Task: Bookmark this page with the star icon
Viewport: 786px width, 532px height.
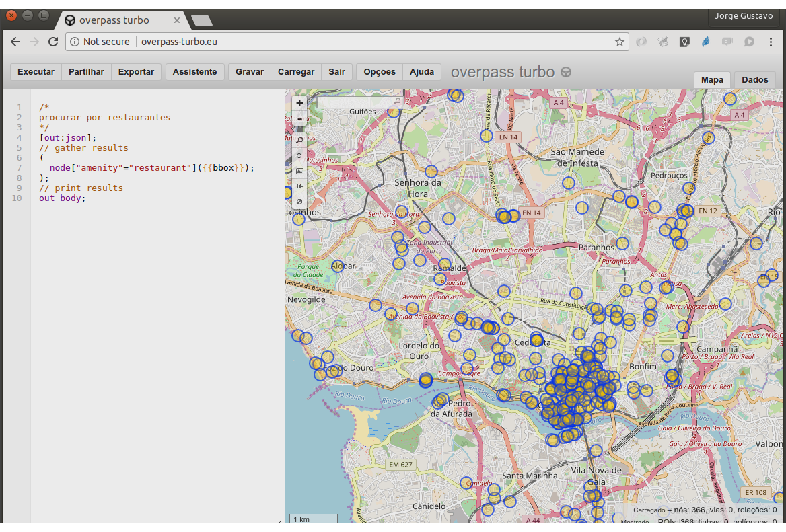Action: click(619, 42)
